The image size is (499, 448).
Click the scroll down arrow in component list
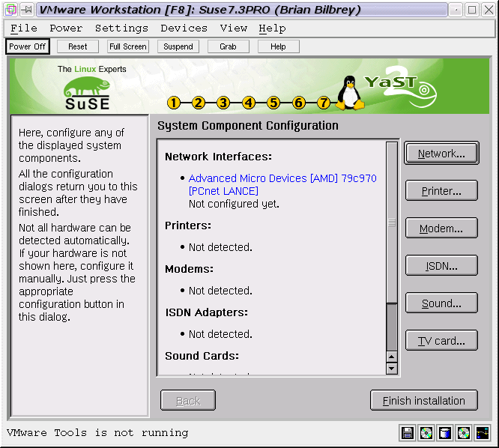coord(391,369)
